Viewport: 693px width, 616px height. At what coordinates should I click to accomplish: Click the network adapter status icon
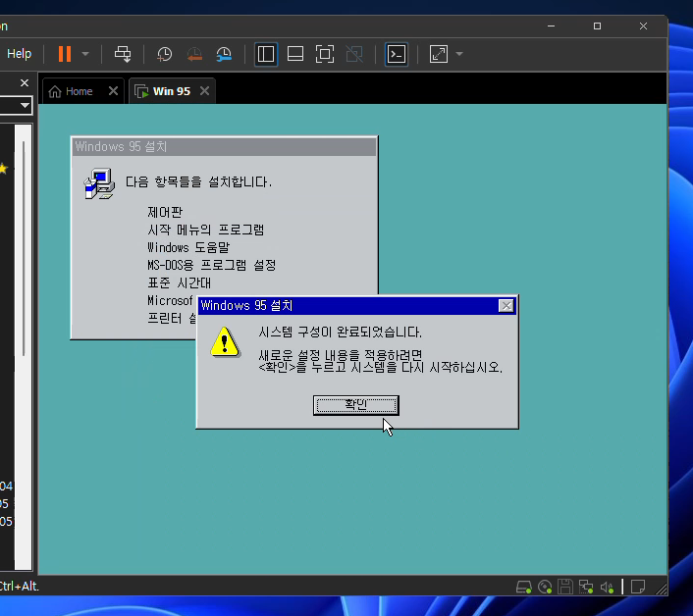click(x=586, y=587)
